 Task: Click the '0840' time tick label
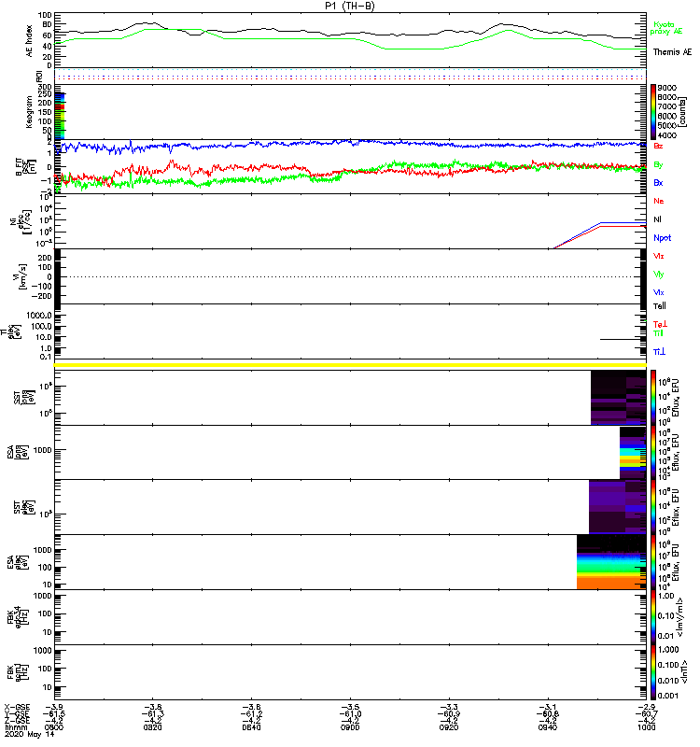click(251, 727)
